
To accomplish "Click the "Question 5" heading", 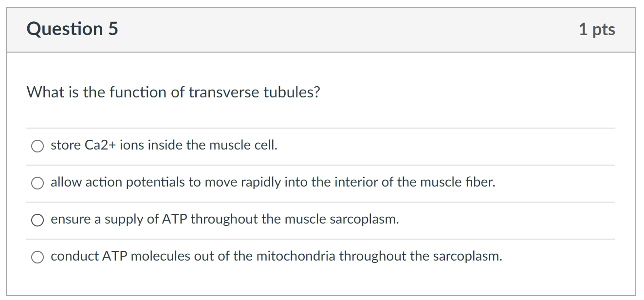I will 72,29.
